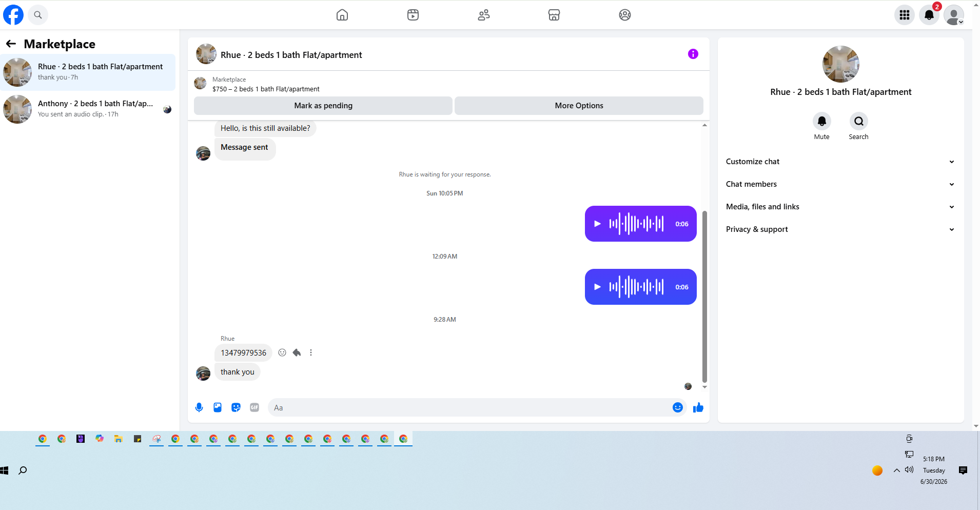
Task: Click the Facebook logo
Action: tap(13, 15)
